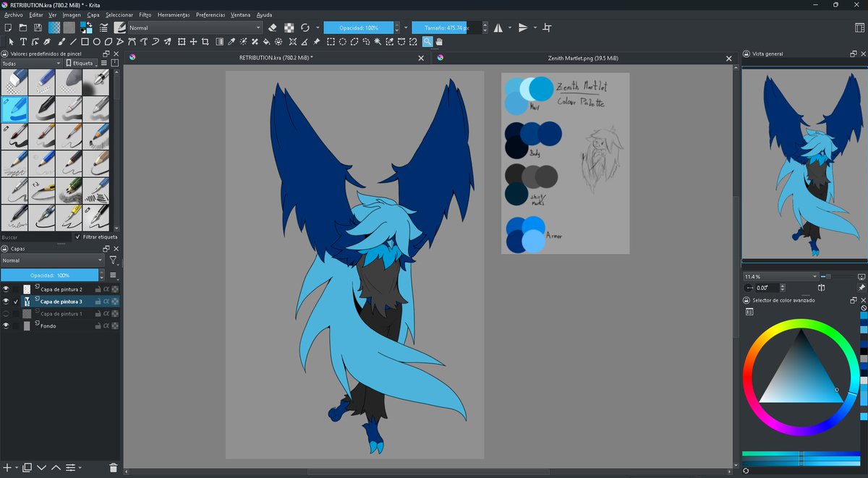The height and width of the screenshot is (478, 868).
Task: Select the color sampler eyedropper tool
Action: point(231,42)
